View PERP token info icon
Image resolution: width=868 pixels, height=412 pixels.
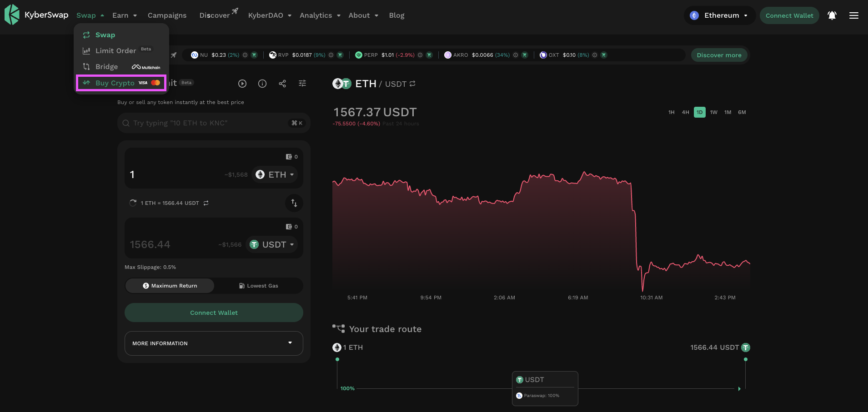click(420, 55)
